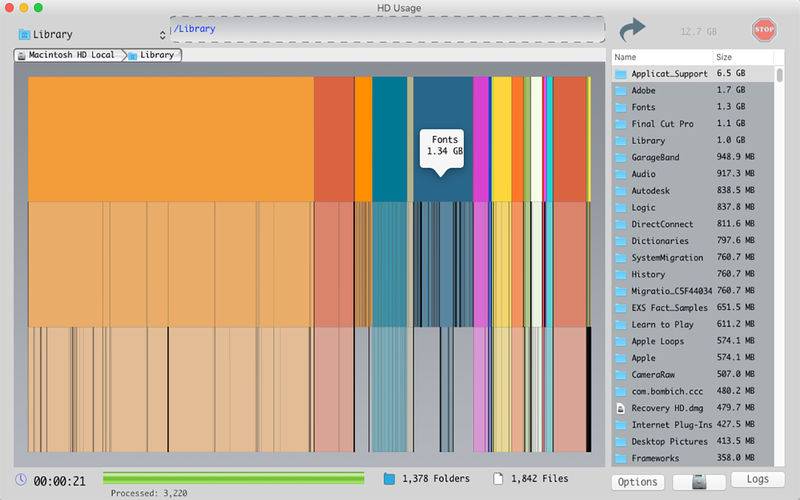Click the folder icon next to SystemMigration
Viewport: 800px width, 500px height.
click(x=620, y=258)
